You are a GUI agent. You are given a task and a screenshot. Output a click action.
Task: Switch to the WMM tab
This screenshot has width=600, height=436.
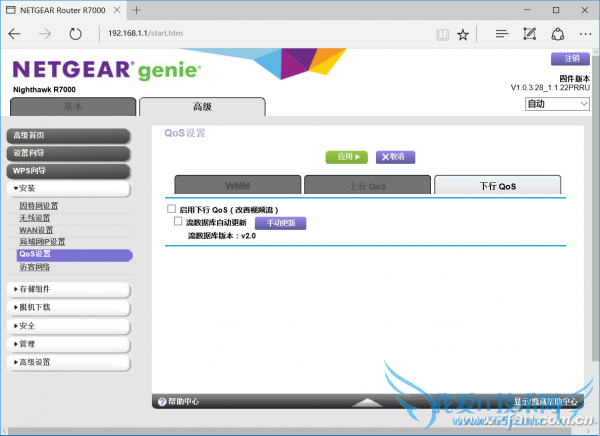[238, 185]
